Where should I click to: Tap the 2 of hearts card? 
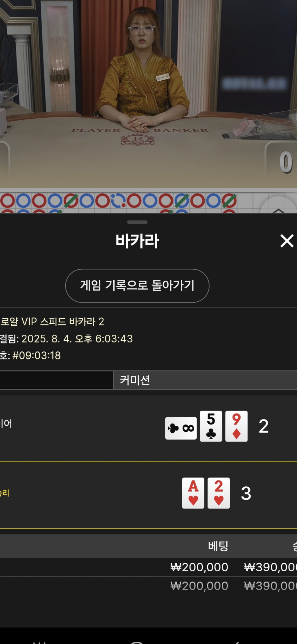click(219, 493)
